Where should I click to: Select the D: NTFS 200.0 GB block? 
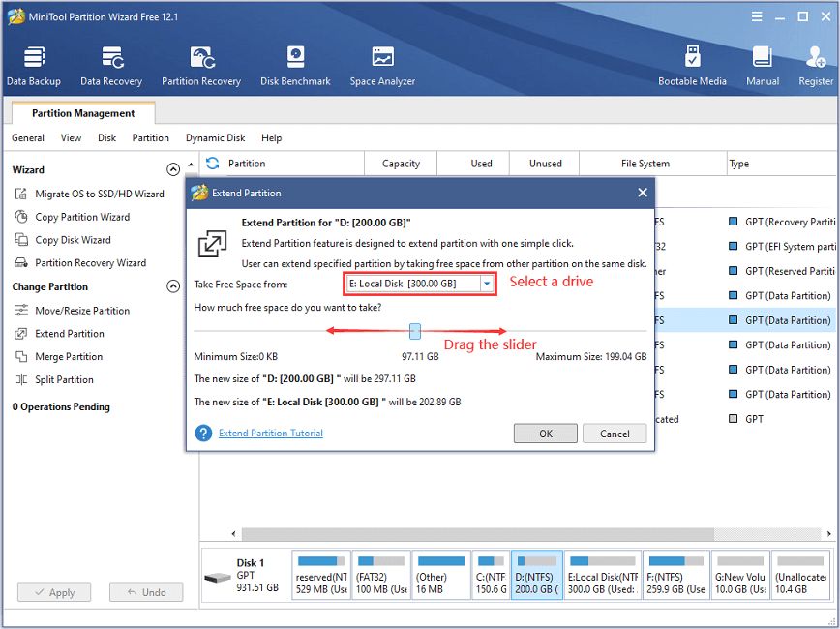pos(537,575)
